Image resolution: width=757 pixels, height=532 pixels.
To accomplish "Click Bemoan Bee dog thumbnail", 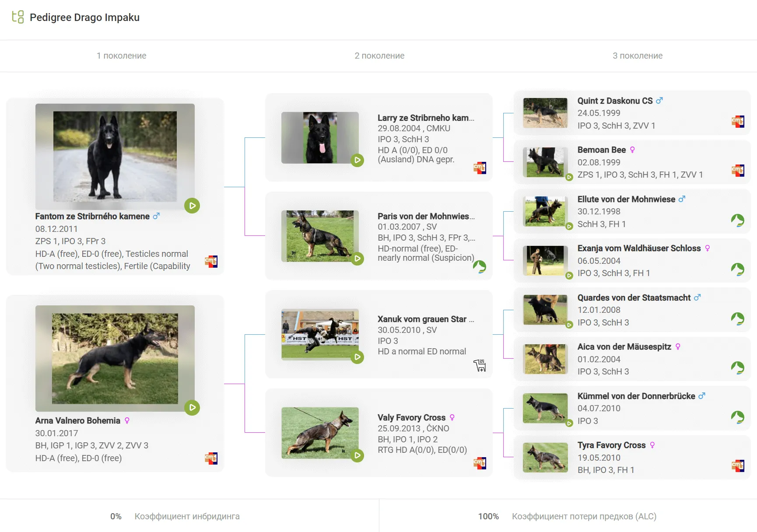I will click(545, 162).
